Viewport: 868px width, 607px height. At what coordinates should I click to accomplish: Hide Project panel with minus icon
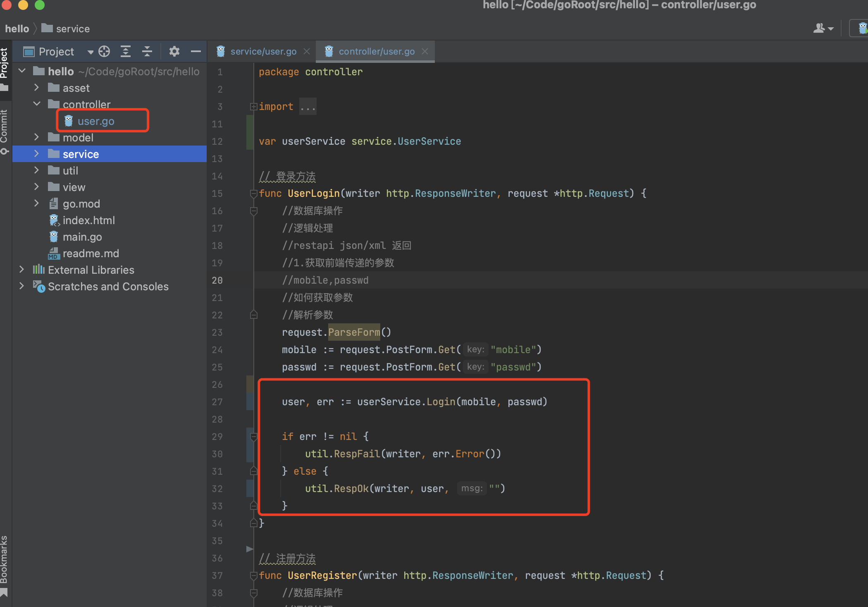(196, 51)
